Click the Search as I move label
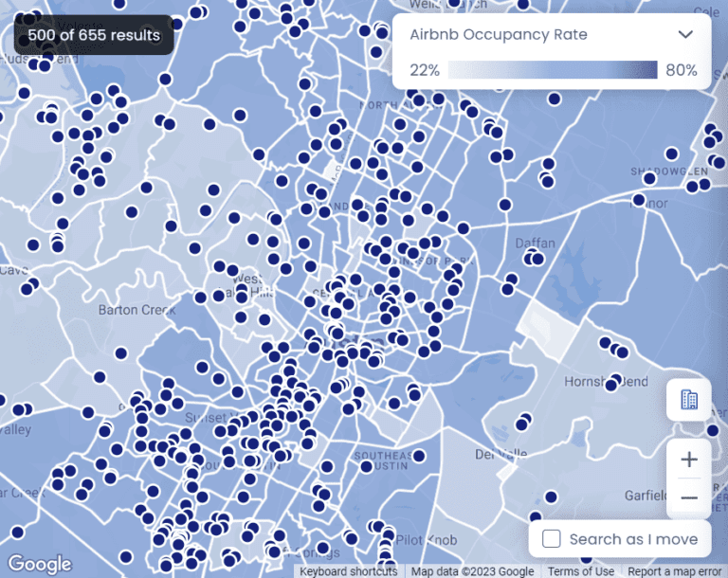The image size is (728, 578). 633,539
